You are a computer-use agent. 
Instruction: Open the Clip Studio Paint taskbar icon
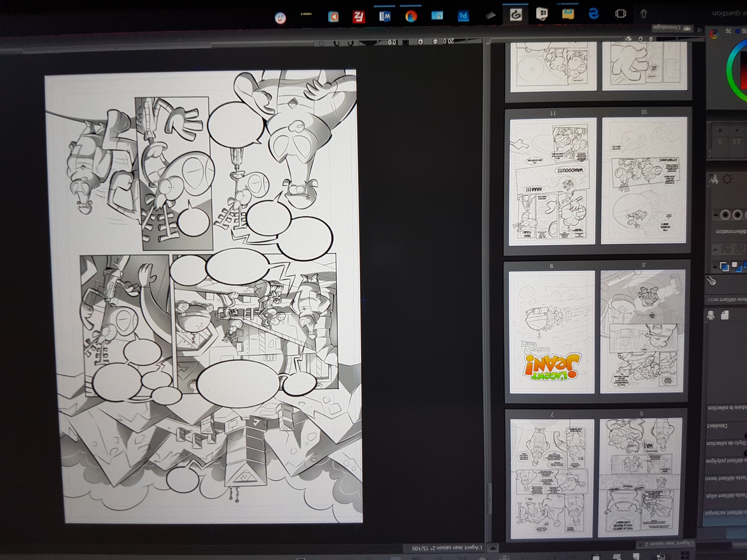[x=516, y=14]
